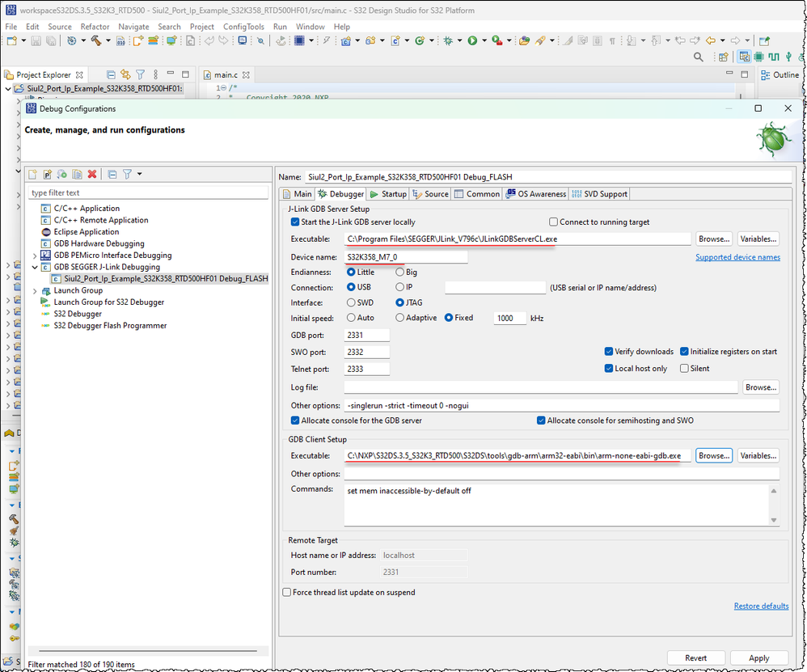Collapse all launch configurations in tree
807x672 pixels.
point(112,175)
